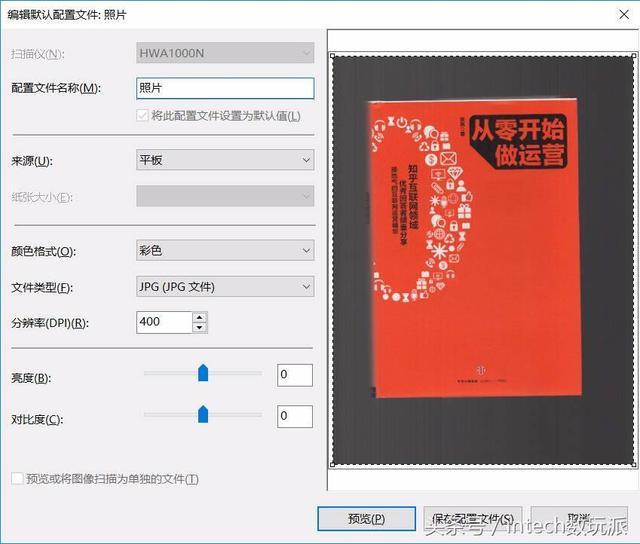Increase DPI with the up spinner arrow
The height and width of the screenshot is (544, 640).
click(x=200, y=317)
